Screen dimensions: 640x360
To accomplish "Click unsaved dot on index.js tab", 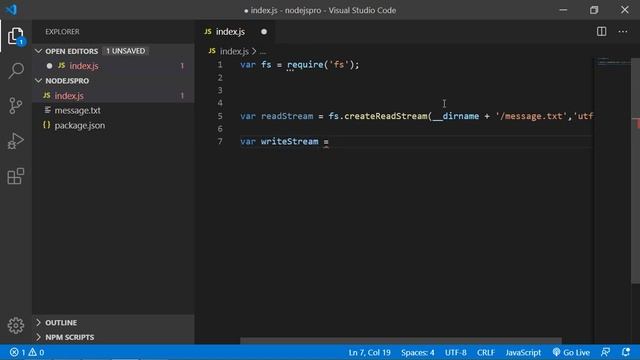I will [x=264, y=31].
